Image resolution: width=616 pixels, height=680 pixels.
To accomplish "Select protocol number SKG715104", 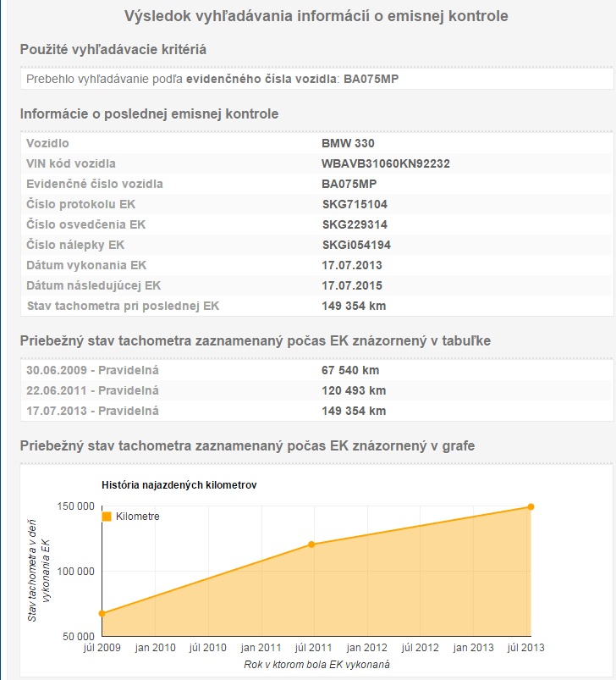I will [x=355, y=204].
